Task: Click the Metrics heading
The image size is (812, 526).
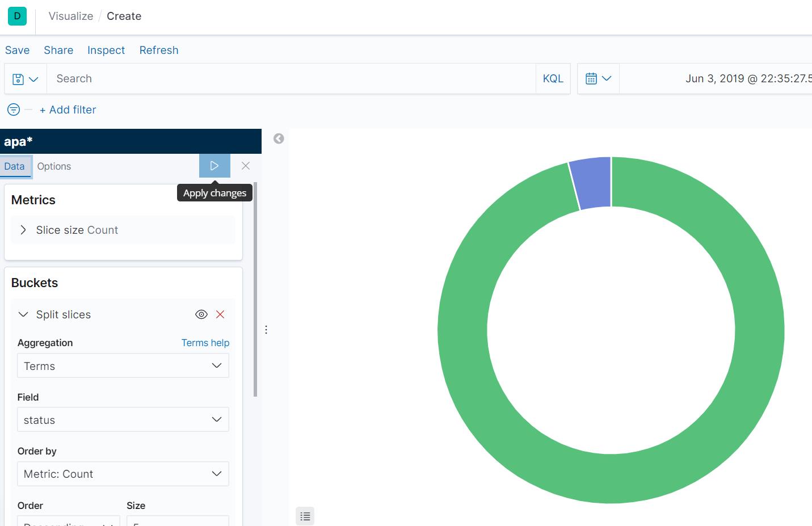Action: point(33,200)
